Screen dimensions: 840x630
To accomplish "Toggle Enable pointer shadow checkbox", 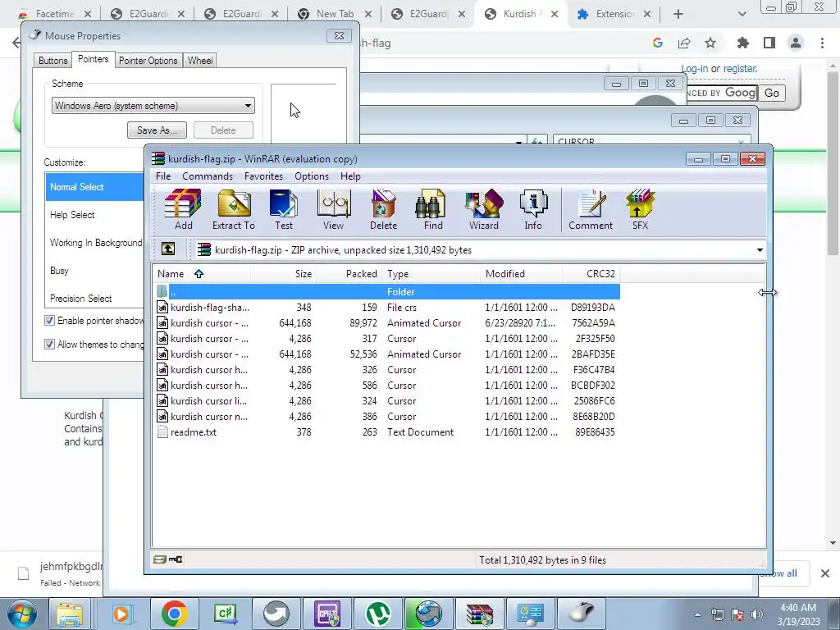I will point(50,321).
